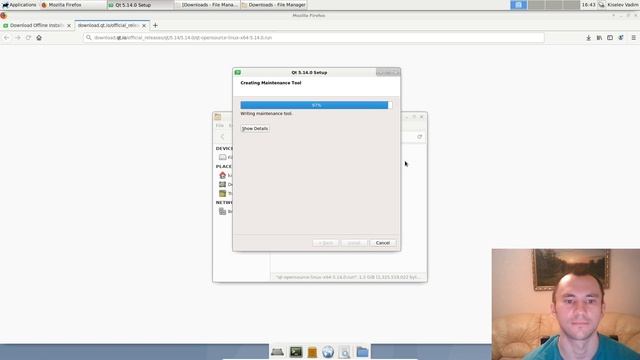The image size is (640, 360).
Task: Select Browse Network in the File Manager sidebar
Action: tap(225, 211)
